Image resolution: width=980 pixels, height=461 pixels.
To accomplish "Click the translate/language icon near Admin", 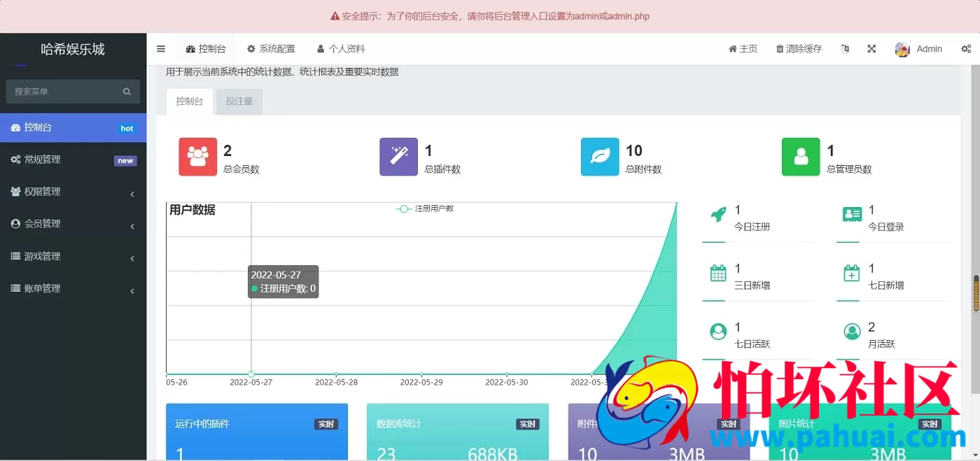I will [845, 48].
